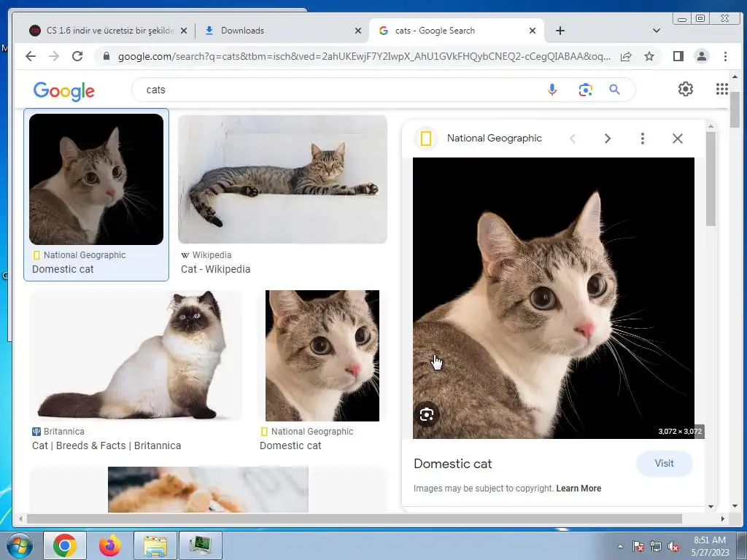747x560 pixels.
Task: Open muted volume tray icon
Action: [x=673, y=547]
